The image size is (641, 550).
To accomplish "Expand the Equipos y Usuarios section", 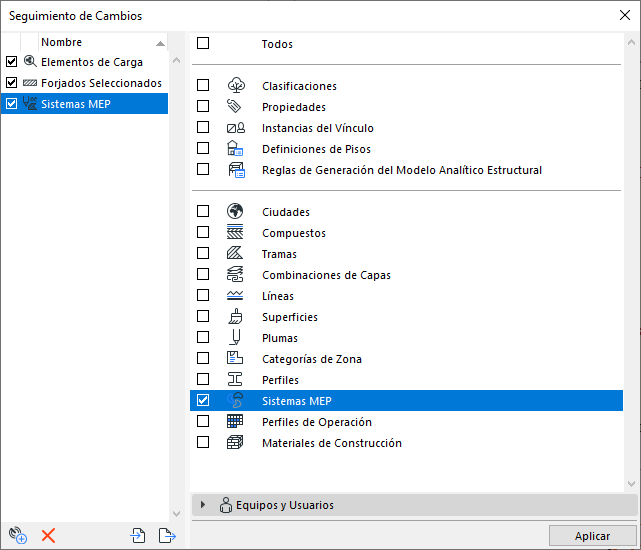I will click(203, 505).
